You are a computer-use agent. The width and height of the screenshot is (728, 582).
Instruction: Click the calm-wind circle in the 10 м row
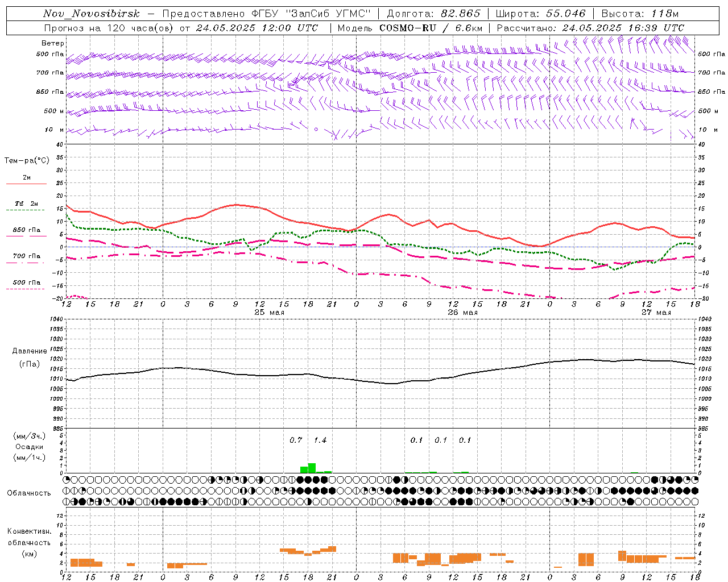[316, 130]
